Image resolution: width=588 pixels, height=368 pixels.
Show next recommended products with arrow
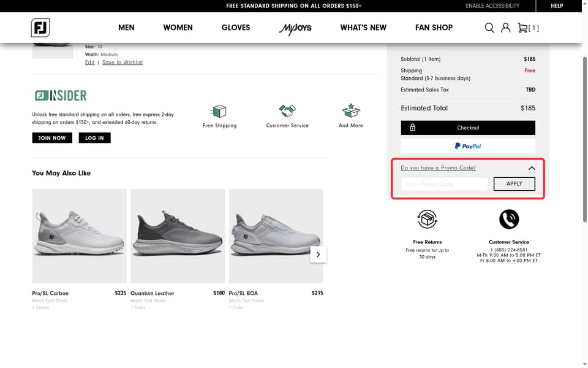click(318, 255)
